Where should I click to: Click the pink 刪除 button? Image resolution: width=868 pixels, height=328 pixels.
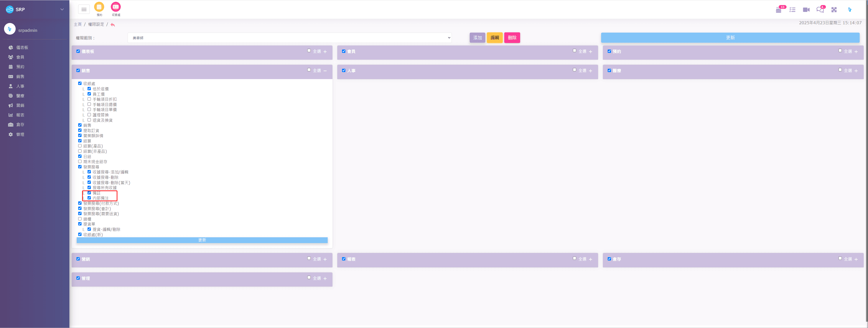click(512, 38)
